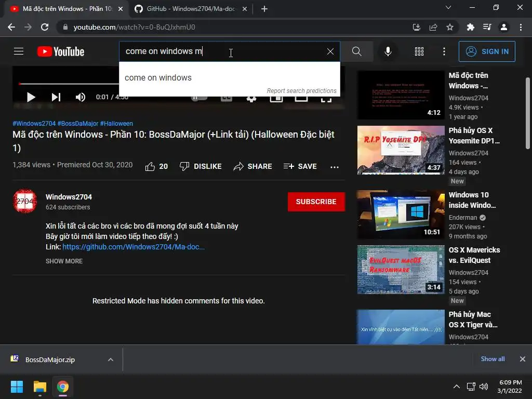Skip to next video

56,97
